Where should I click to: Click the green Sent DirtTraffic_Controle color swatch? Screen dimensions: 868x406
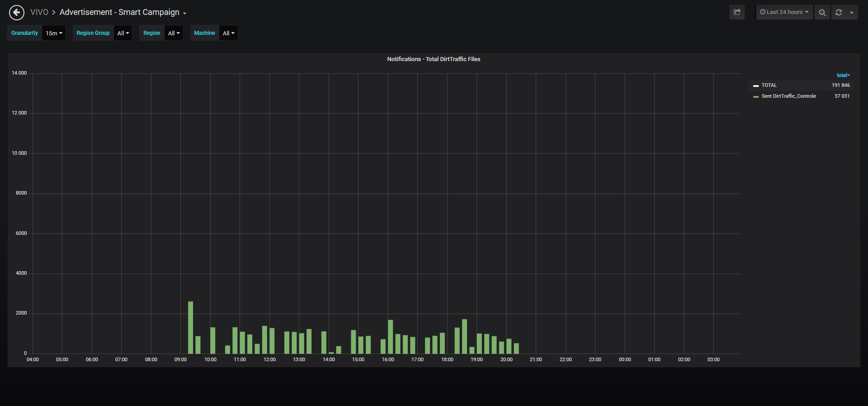[756, 96]
